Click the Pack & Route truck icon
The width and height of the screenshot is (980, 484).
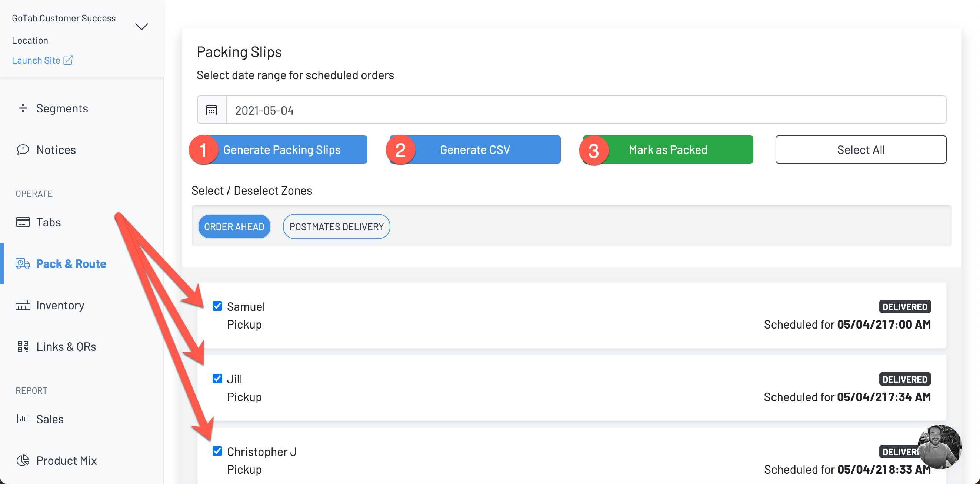click(x=23, y=263)
